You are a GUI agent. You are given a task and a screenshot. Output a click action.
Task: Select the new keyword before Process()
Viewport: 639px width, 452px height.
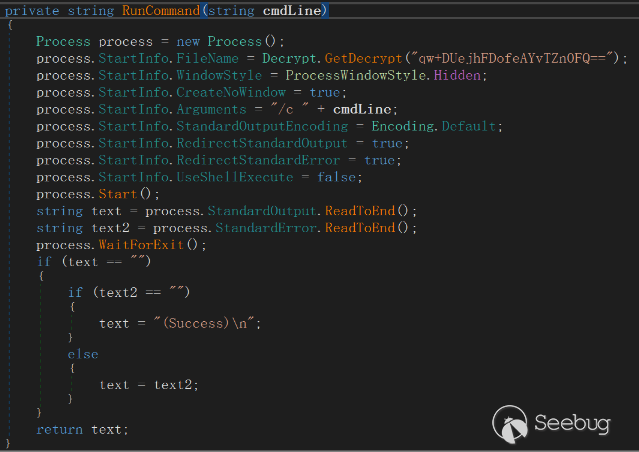(x=188, y=42)
